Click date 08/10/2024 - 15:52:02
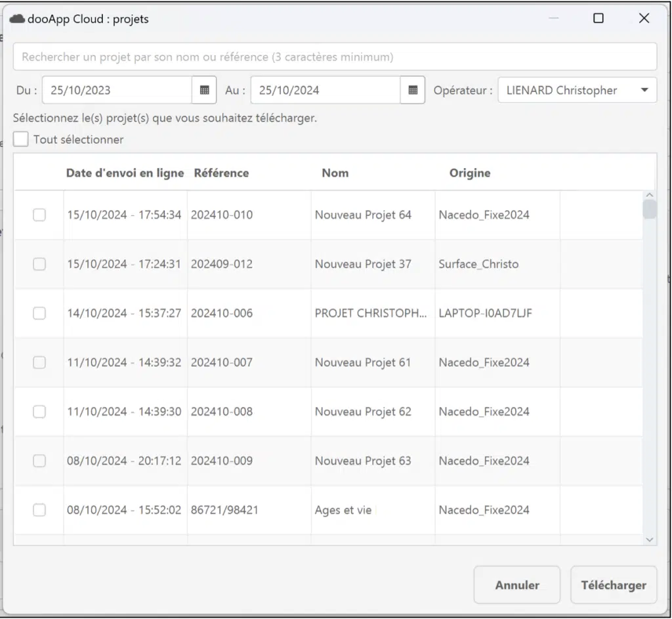The image size is (672, 619). [x=124, y=510]
